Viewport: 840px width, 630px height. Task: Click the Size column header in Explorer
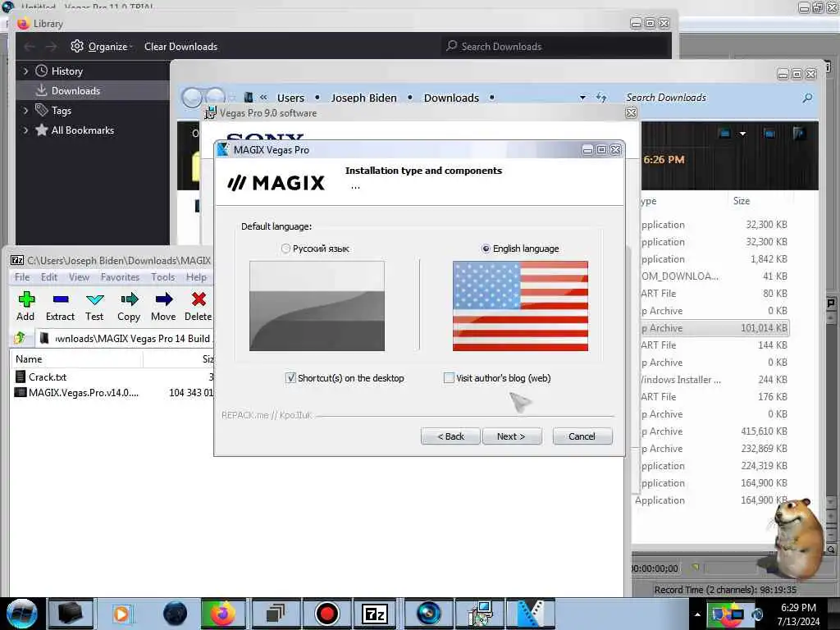[742, 201]
